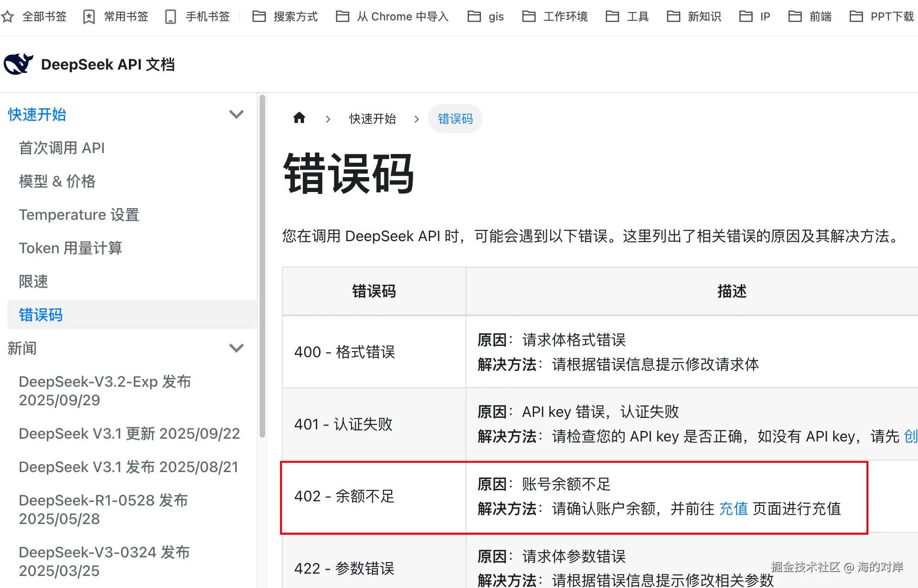This screenshot has width=918, height=588.
Task: Open Token 用量计算 sidebar page
Action: 70,248
